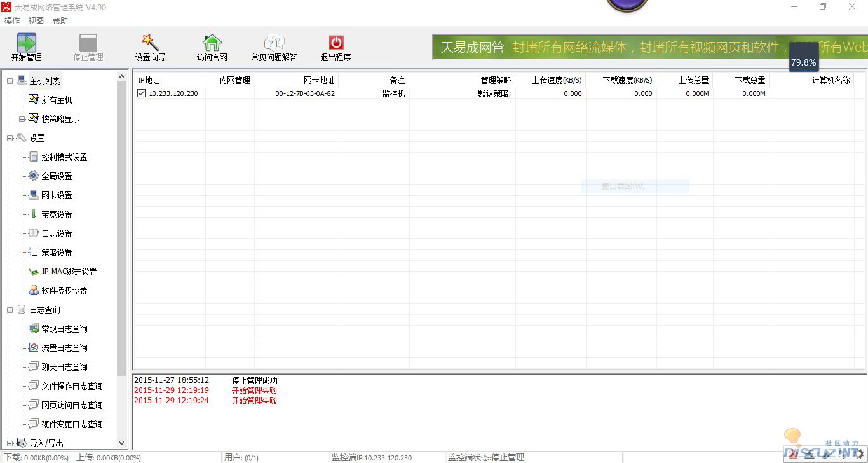Open the 操作 menu
This screenshot has height=463, width=868.
point(12,21)
